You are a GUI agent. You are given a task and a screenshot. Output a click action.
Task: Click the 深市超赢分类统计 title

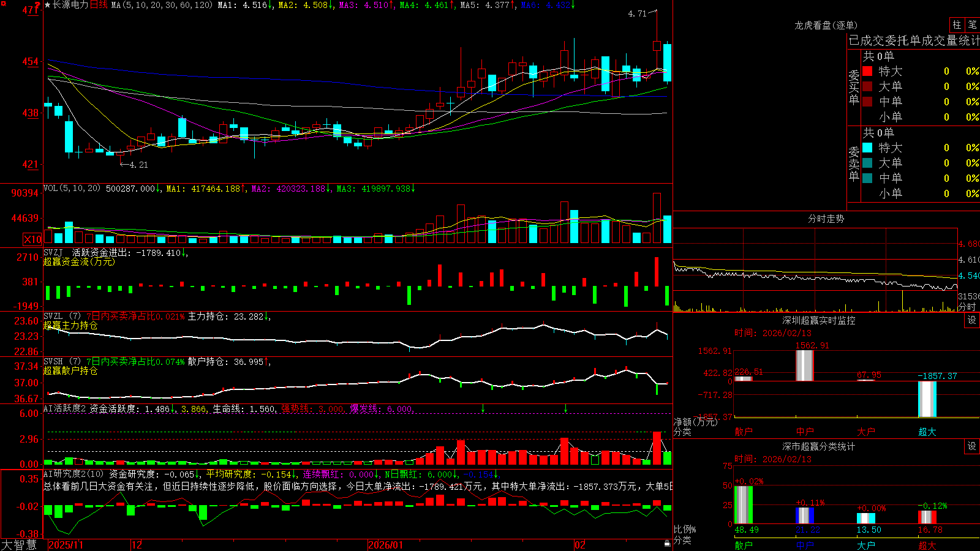[819, 446]
